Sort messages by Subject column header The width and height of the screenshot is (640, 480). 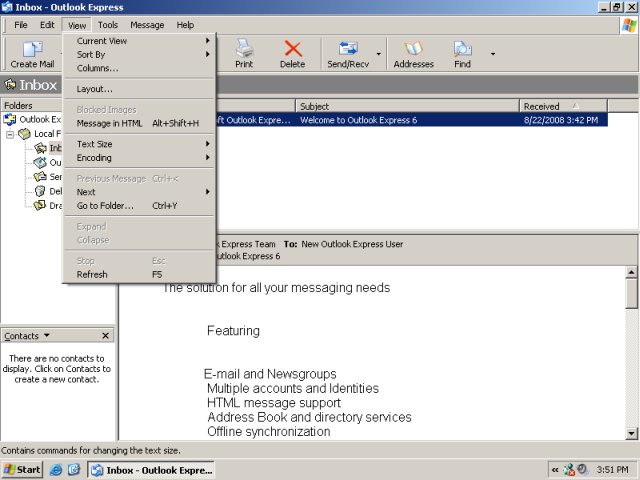(x=407, y=106)
